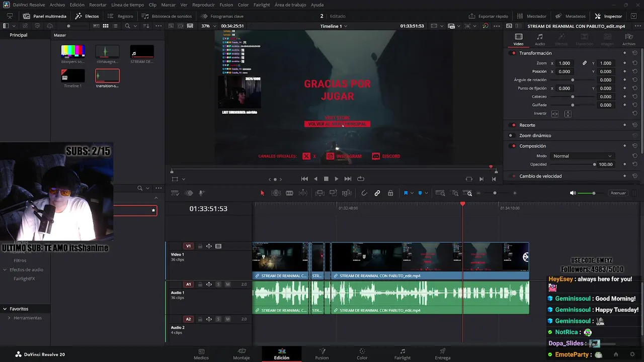Open the Modo Normal dropdown
Screen dimensions: 644x362
click(x=582, y=156)
